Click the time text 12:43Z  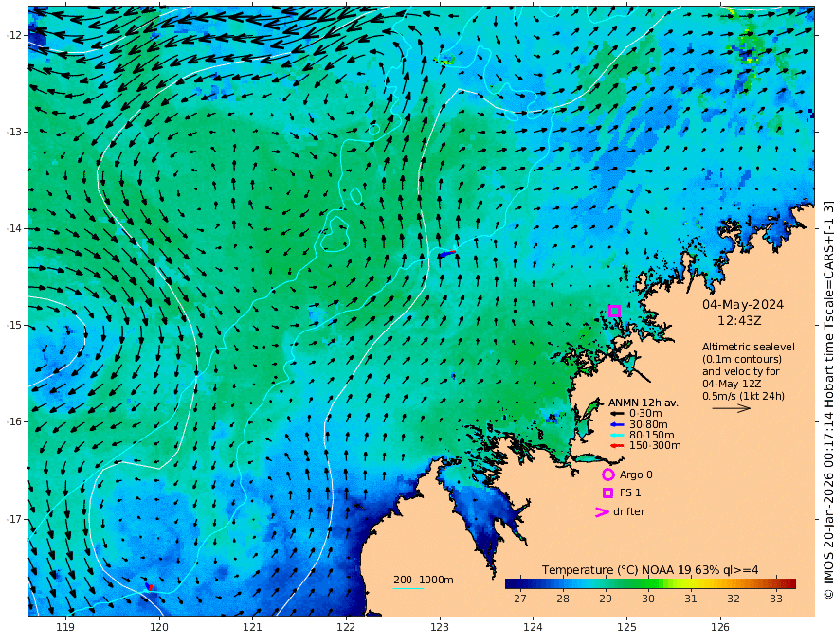(x=739, y=321)
